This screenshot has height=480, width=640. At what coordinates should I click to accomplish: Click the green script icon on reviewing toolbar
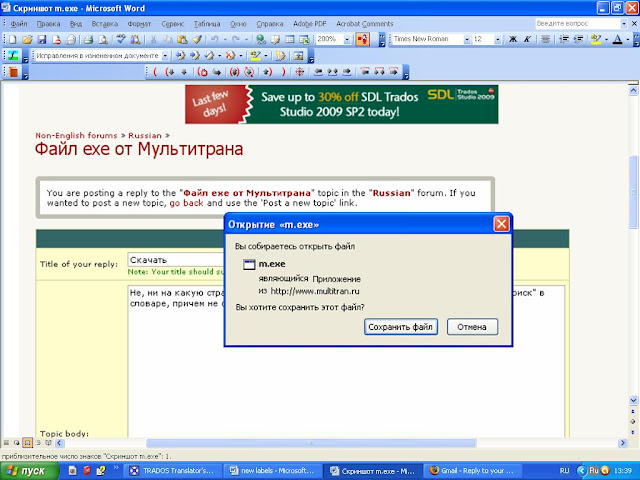(x=13, y=56)
